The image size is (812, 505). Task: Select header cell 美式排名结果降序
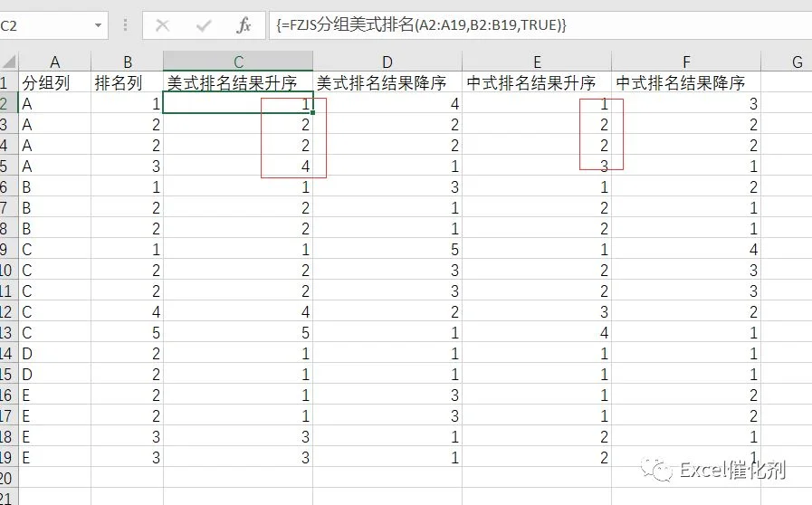387,82
